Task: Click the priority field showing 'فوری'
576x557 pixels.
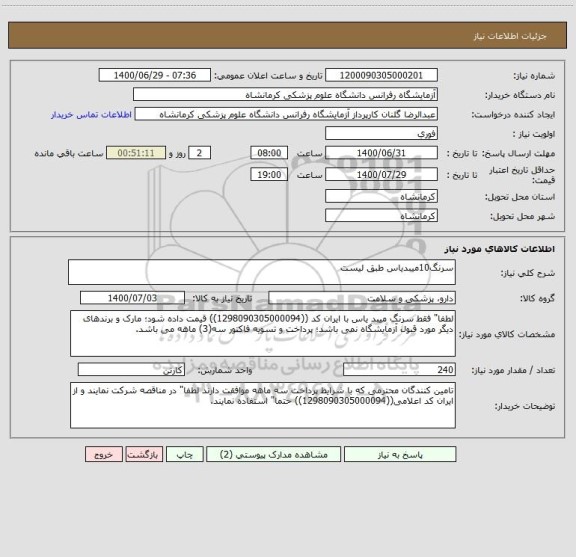Action: (381, 134)
